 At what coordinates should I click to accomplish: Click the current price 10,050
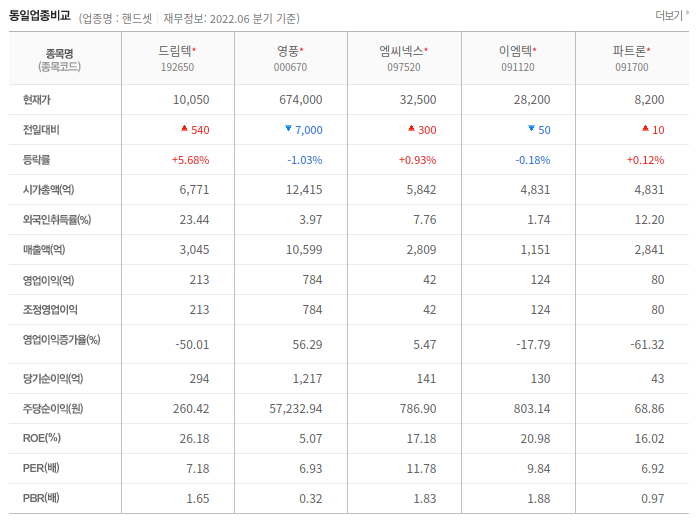click(x=191, y=100)
